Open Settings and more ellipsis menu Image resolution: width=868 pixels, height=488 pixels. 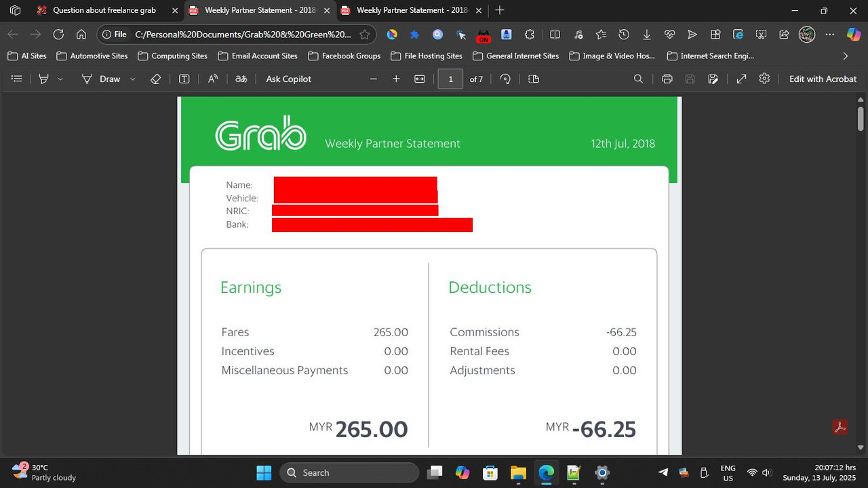pyautogui.click(x=830, y=35)
